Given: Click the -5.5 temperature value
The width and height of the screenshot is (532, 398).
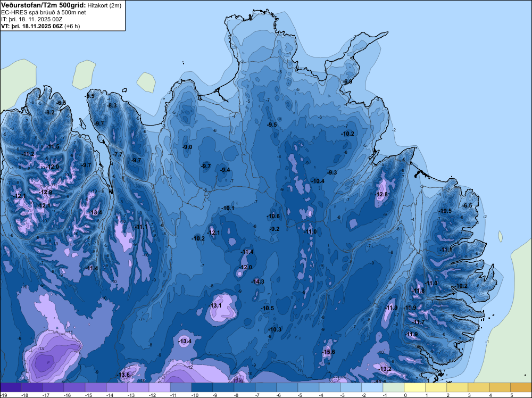Looking at the screenshot, I should point(89,96).
